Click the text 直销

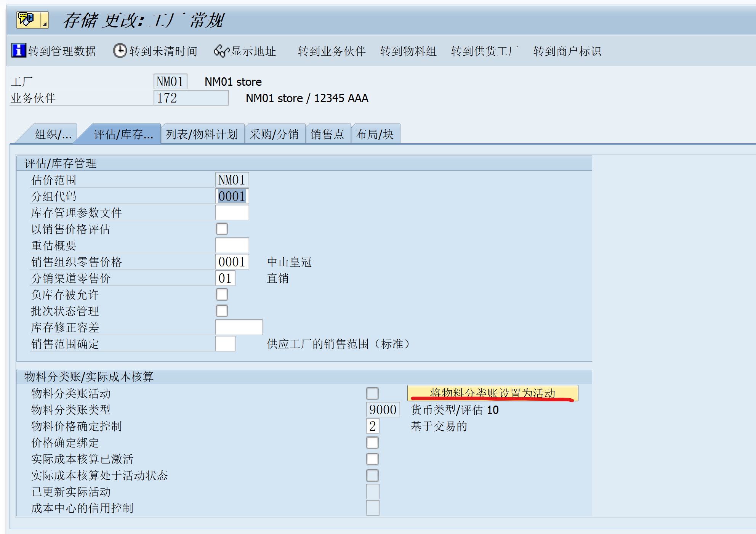pyautogui.click(x=278, y=278)
